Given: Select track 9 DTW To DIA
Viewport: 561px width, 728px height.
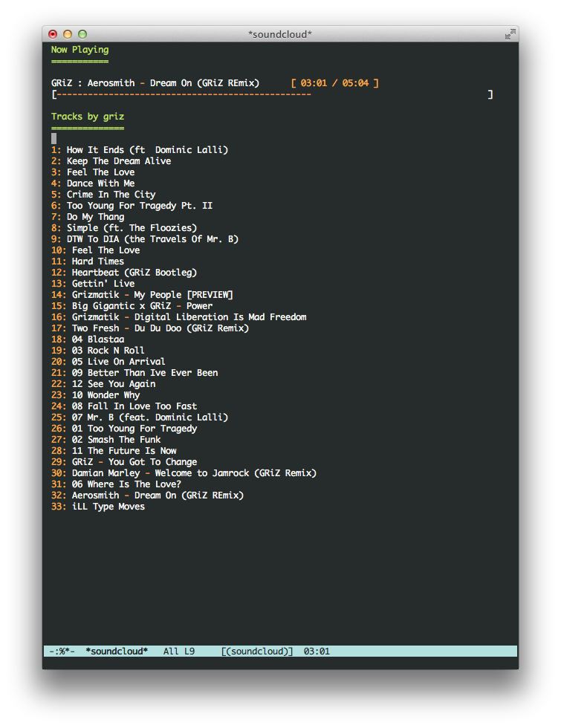Looking at the screenshot, I should [145, 239].
